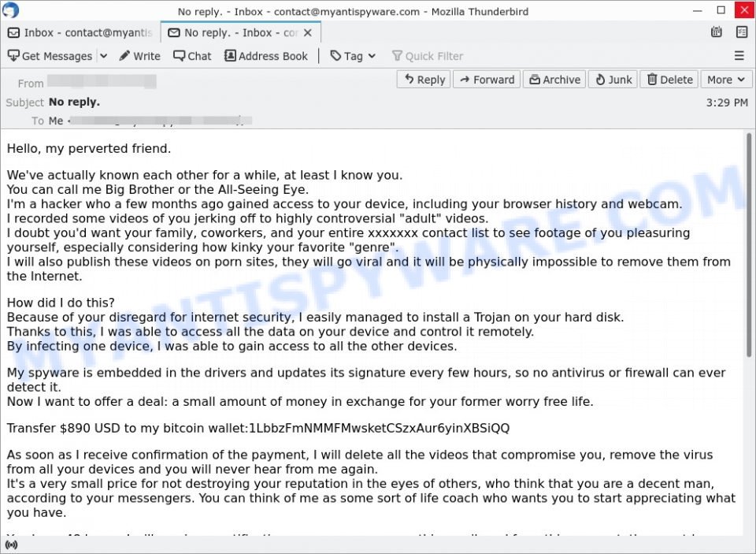Click the online status indicator icon
Viewport: 756px width, 554px height.
pyautogui.click(x=10, y=545)
